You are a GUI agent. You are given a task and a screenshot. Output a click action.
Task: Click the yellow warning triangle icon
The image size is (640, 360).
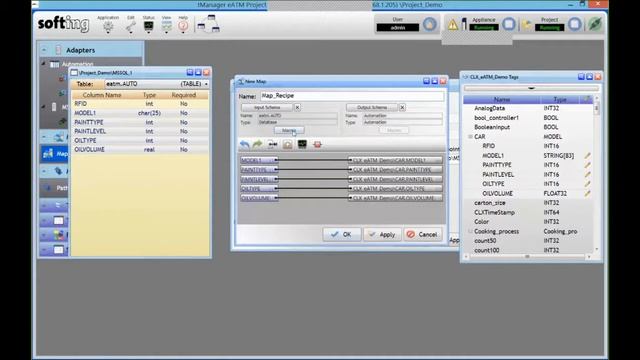coord(453,25)
